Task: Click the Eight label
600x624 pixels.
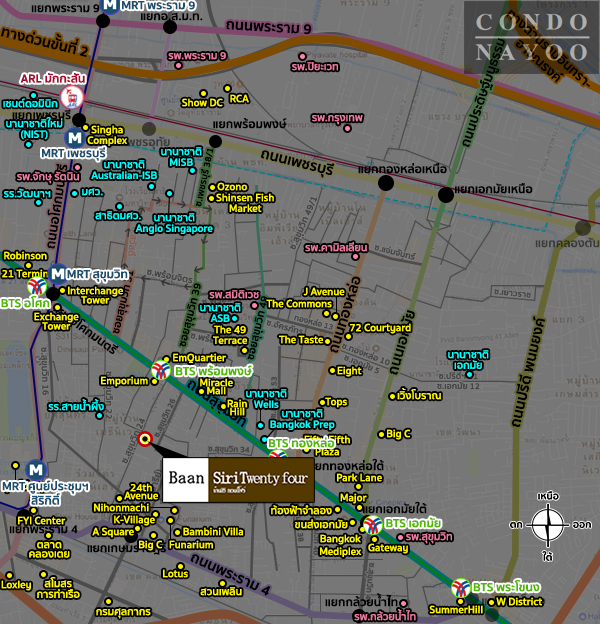Action: (x=350, y=370)
